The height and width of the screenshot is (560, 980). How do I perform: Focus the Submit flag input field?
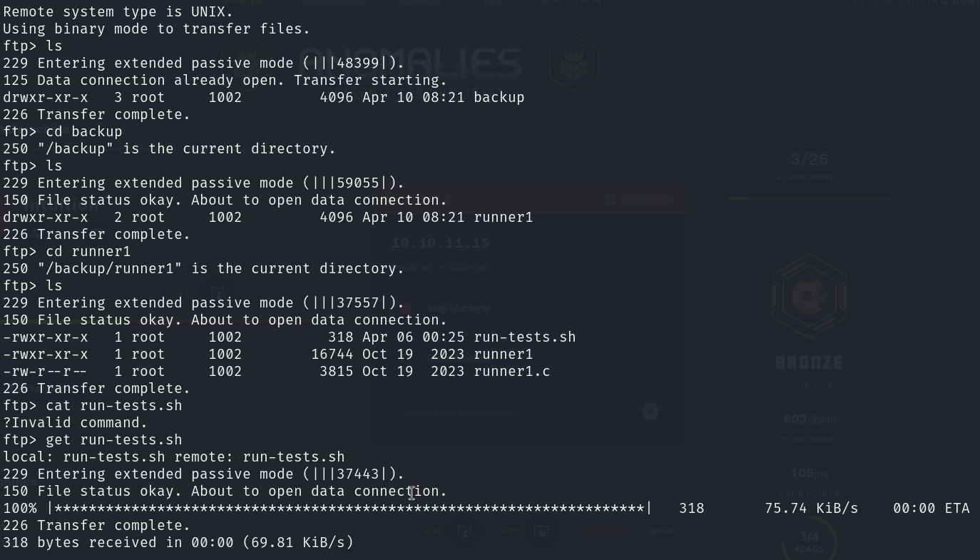point(514,412)
